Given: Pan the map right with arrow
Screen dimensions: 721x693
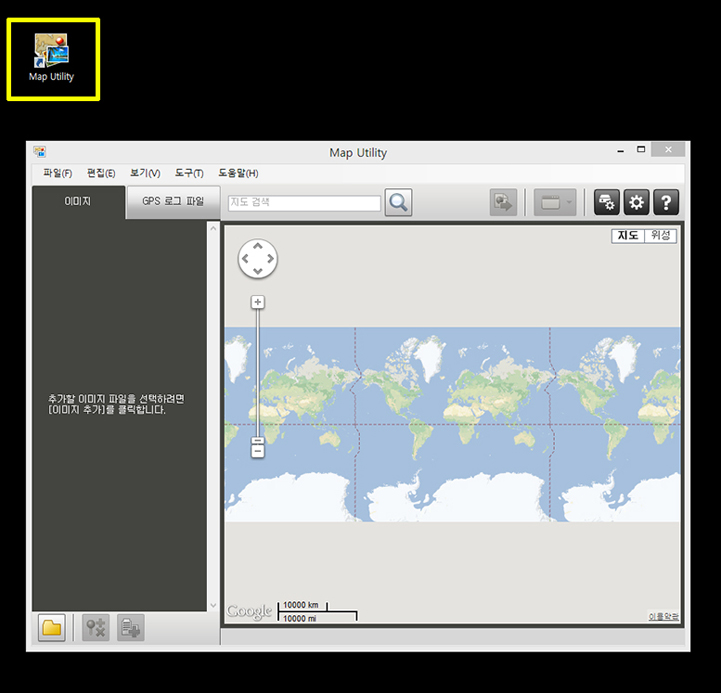Looking at the screenshot, I should pyautogui.click(x=271, y=258).
